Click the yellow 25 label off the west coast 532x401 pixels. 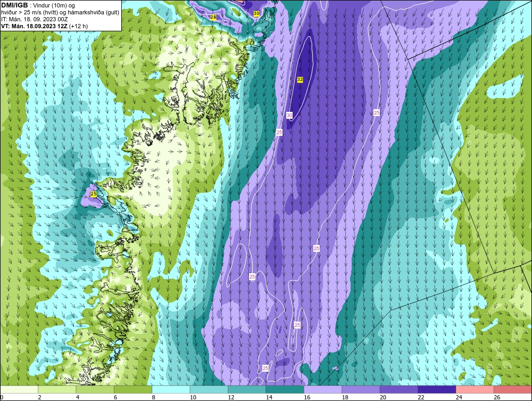pos(94,194)
